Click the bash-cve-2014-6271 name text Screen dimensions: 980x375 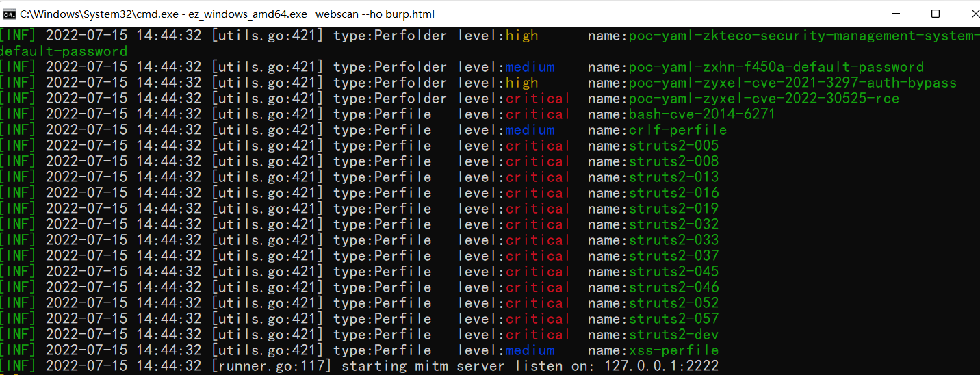701,114
